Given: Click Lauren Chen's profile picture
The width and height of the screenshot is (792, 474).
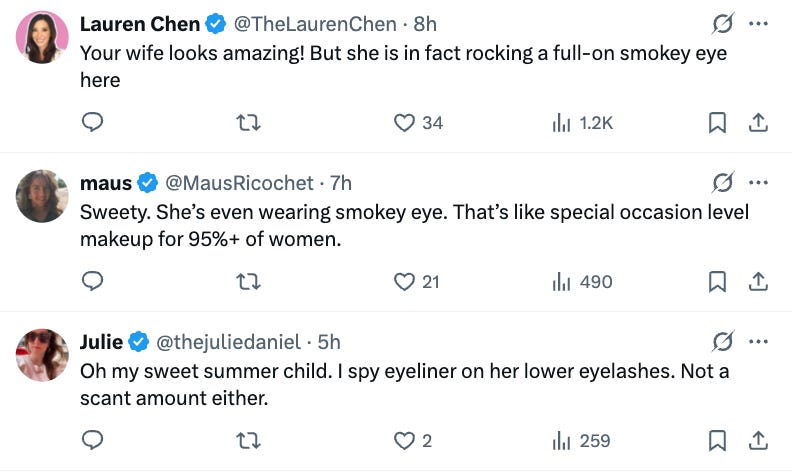Looking at the screenshot, I should [42, 37].
